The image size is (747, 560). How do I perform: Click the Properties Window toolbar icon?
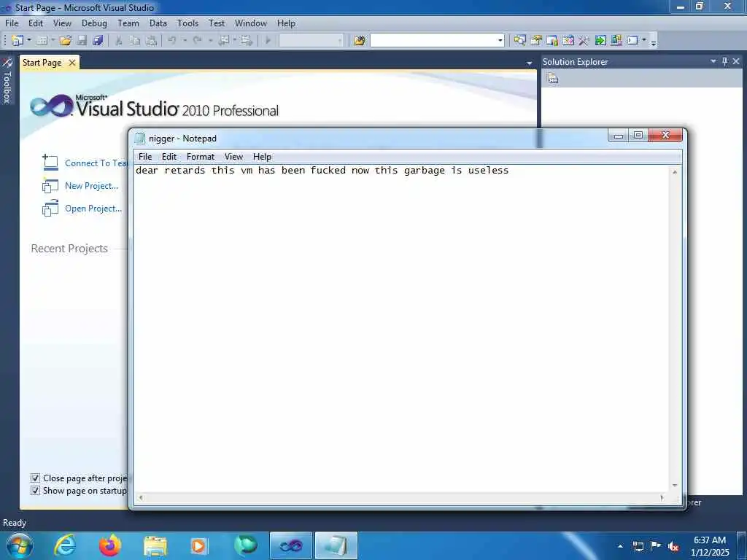[536, 41]
